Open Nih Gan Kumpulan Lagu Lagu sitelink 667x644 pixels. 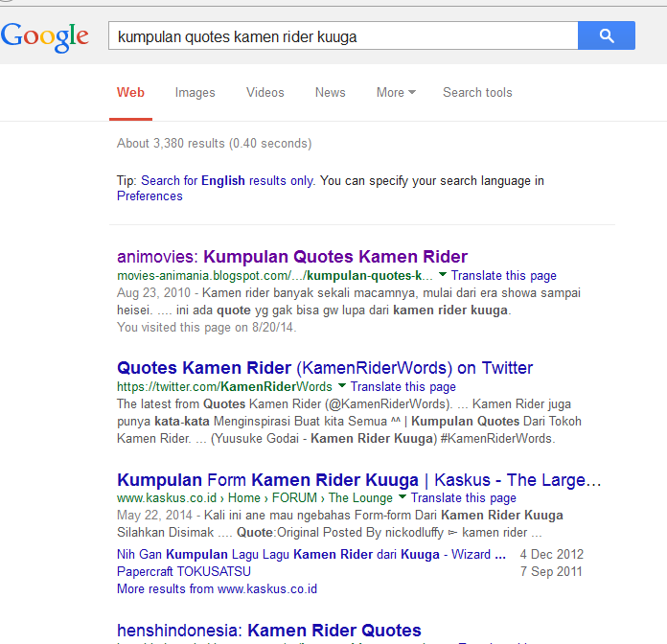click(x=311, y=555)
